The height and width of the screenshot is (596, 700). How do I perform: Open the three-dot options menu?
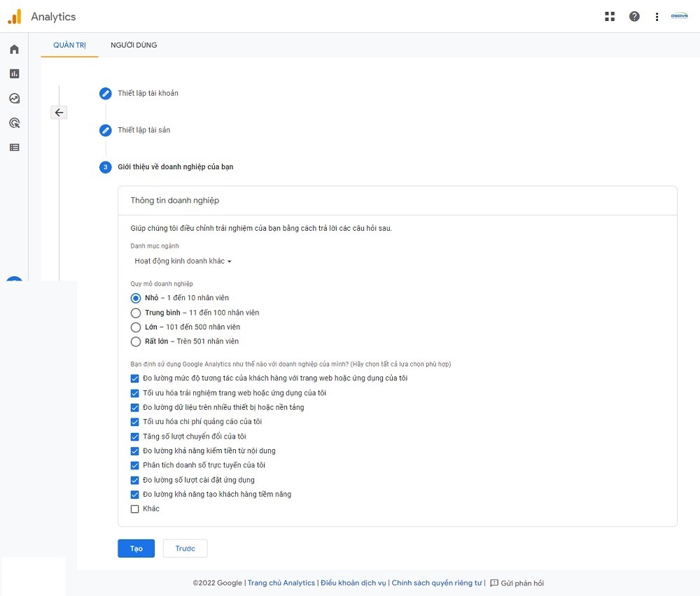point(657,15)
